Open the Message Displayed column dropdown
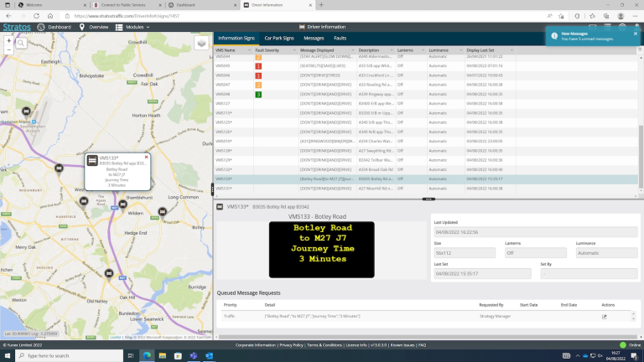 click(x=352, y=50)
